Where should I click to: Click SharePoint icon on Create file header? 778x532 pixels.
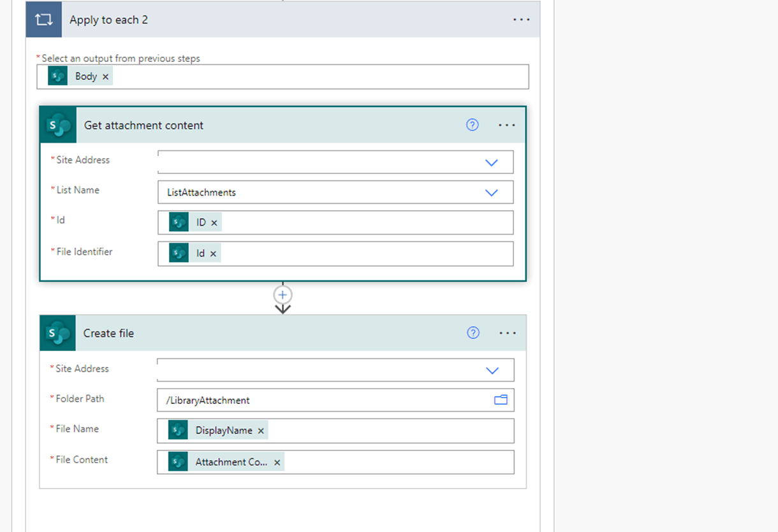pyautogui.click(x=57, y=333)
